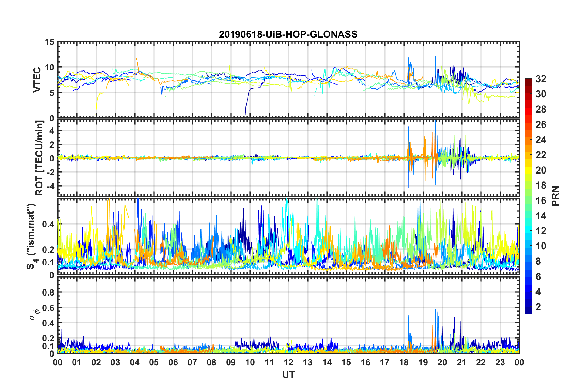
Task: Click dark blue bottom of PRN colorbar
Action: tap(528, 311)
